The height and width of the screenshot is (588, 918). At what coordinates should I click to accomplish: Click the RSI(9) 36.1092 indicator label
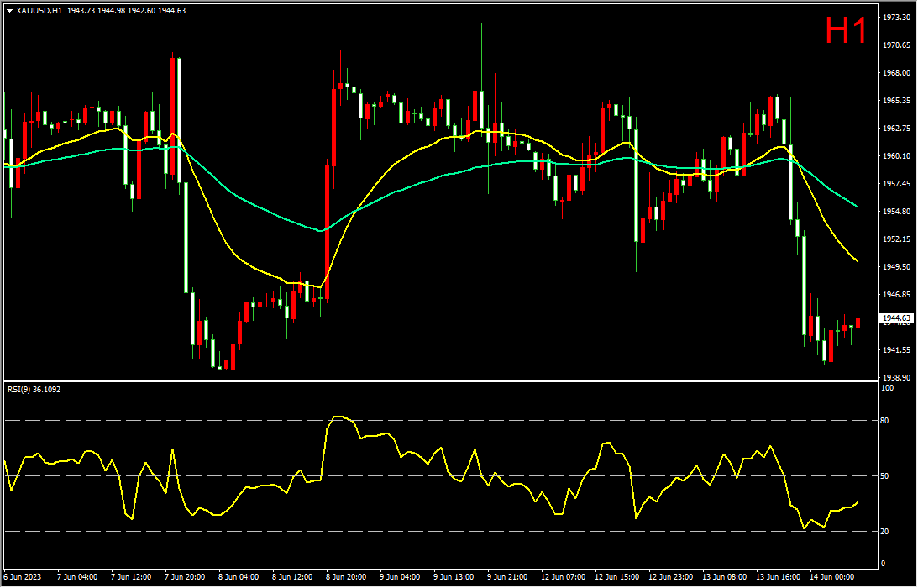tap(34, 389)
